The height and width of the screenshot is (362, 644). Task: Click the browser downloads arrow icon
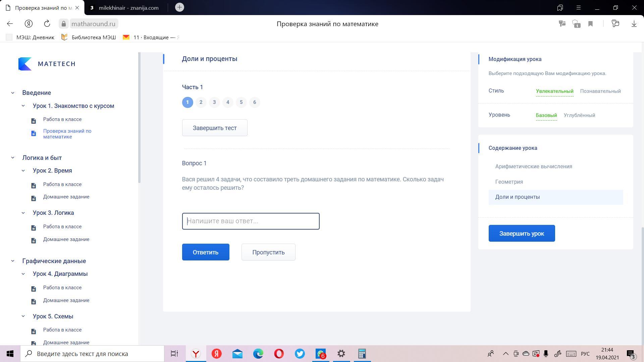[634, 24]
